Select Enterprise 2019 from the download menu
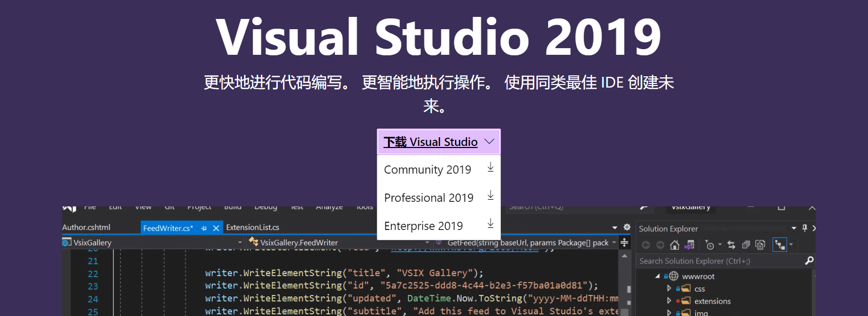This screenshot has height=316, width=868. [438, 225]
